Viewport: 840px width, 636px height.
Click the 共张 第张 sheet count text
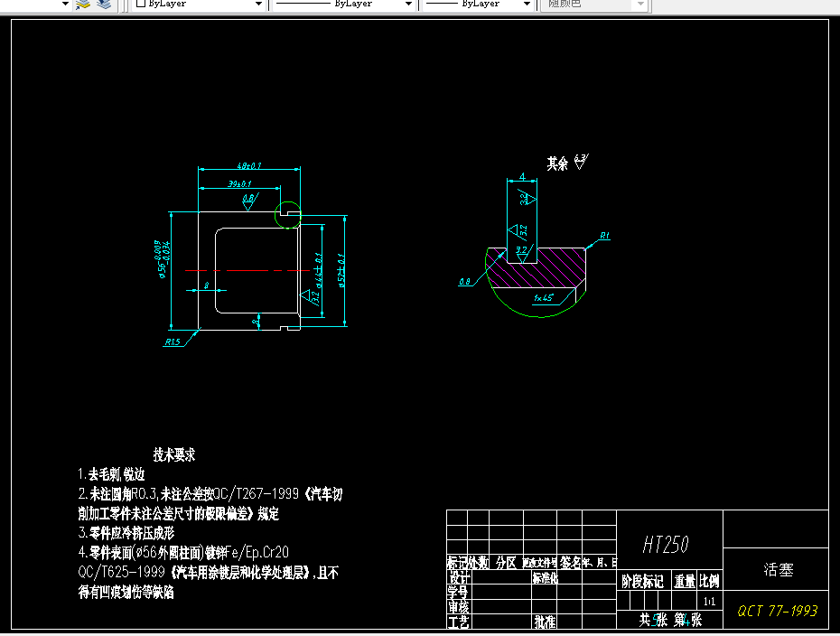(x=670, y=620)
